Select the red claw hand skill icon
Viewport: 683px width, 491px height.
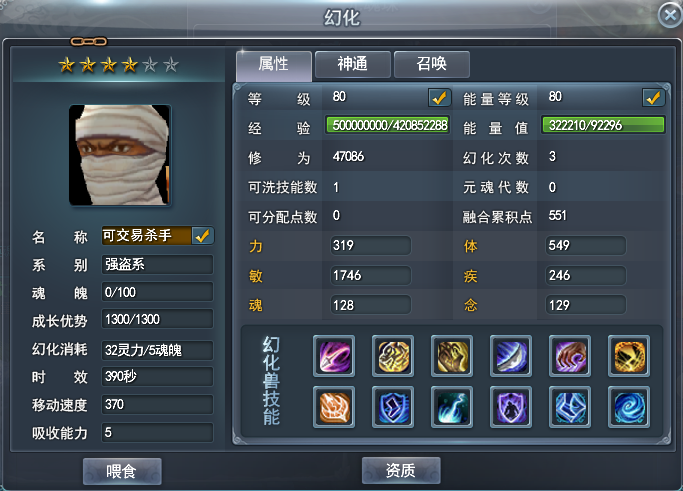pos(570,356)
